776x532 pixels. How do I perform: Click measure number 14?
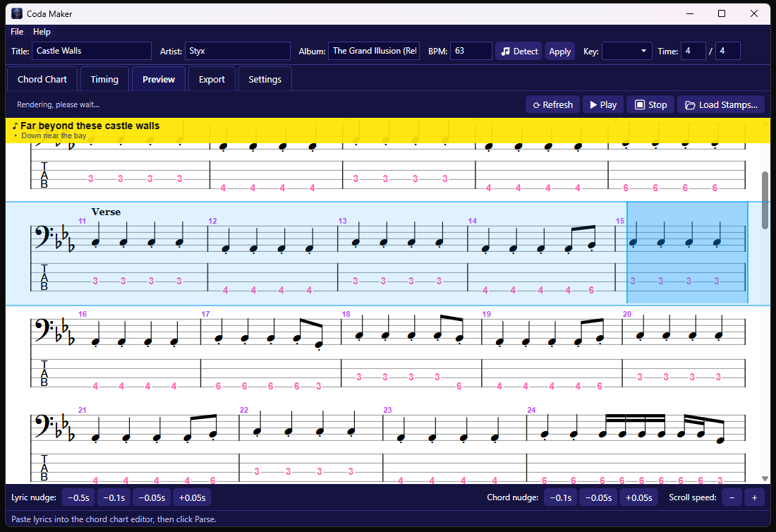472,222
